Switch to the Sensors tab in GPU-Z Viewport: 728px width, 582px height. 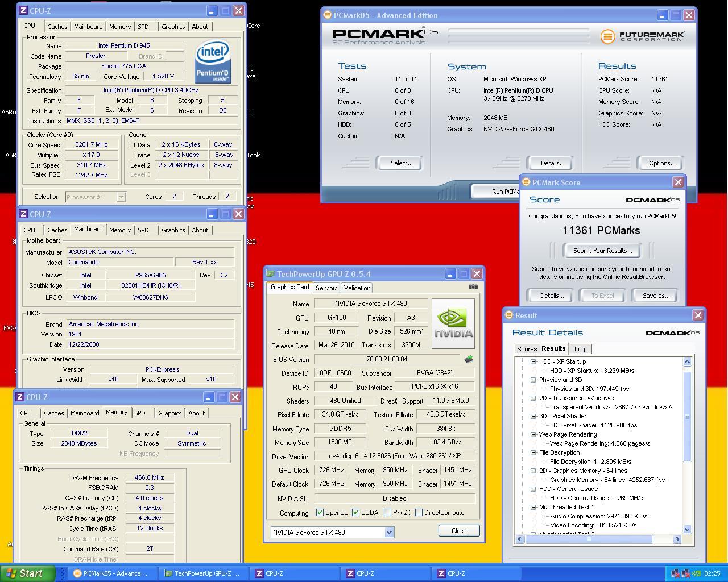[326, 288]
